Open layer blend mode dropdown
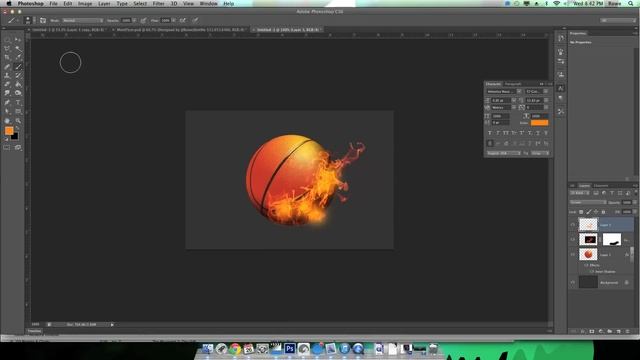 [588, 202]
